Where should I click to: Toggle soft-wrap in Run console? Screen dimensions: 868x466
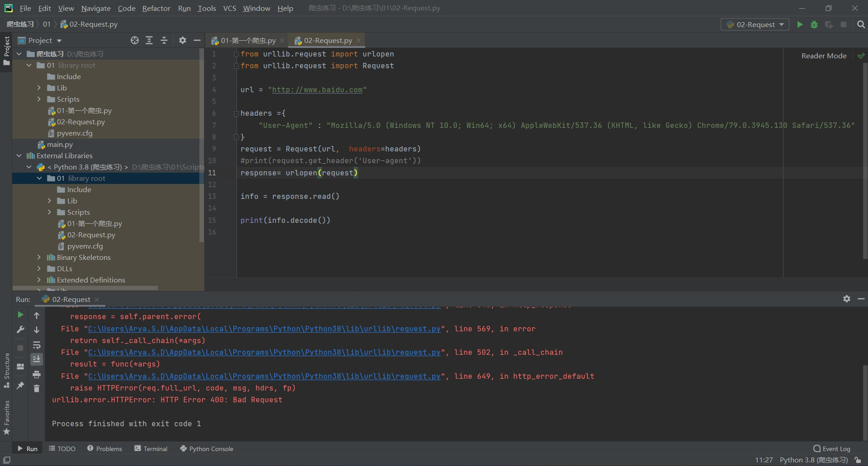click(37, 345)
